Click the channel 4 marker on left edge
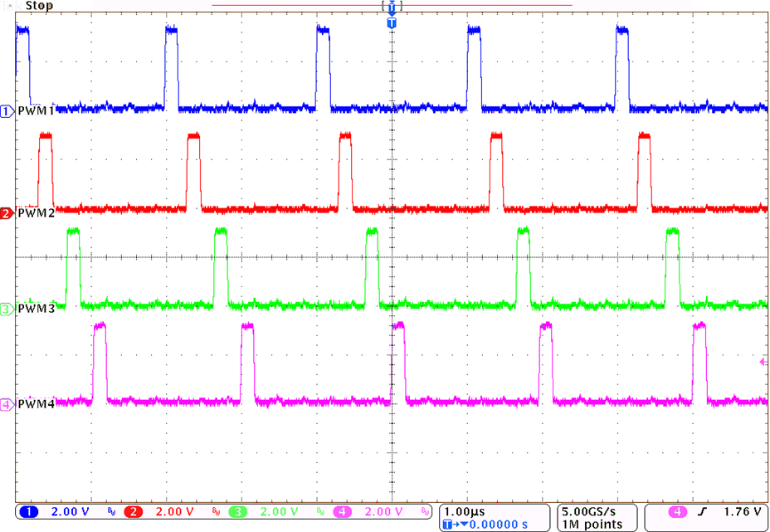The height and width of the screenshot is (532, 770). pyautogui.click(x=7, y=405)
